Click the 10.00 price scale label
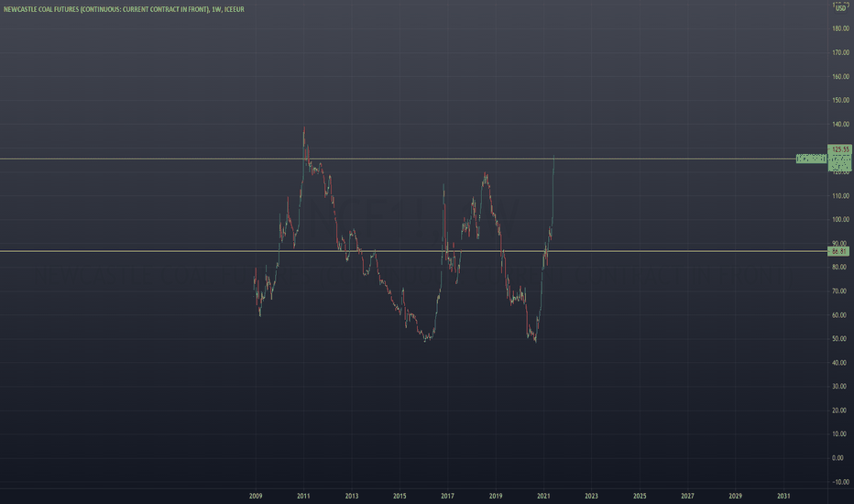Image resolution: width=854 pixels, height=504 pixels. [x=839, y=434]
